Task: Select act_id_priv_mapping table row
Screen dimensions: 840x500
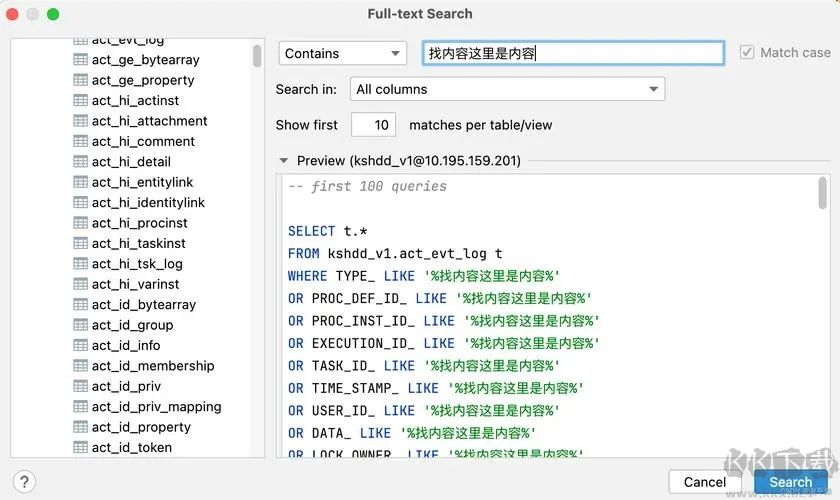Action: point(147,406)
